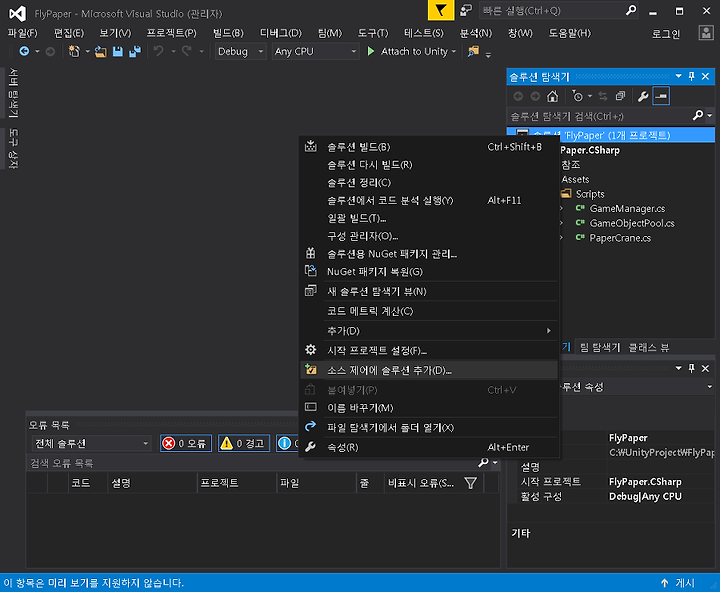Select the Scripts folder in solution tree
This screenshot has width=720, height=592.
pyautogui.click(x=590, y=194)
